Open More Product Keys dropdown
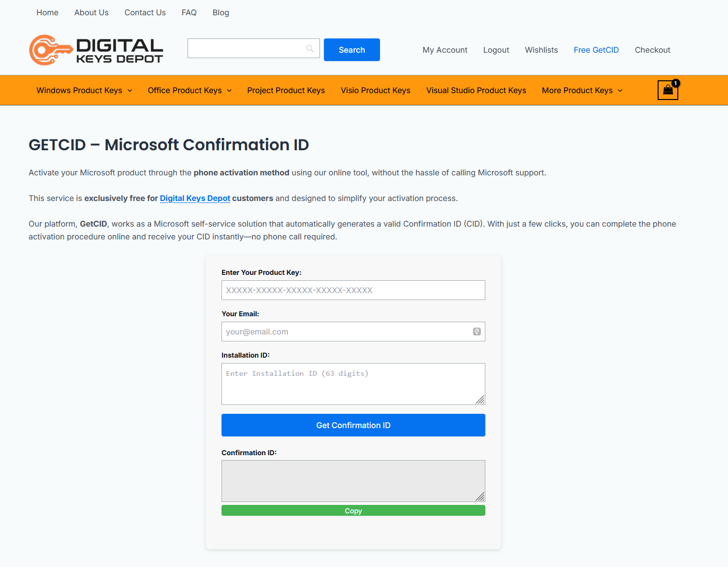The width and height of the screenshot is (728, 567). [x=582, y=91]
